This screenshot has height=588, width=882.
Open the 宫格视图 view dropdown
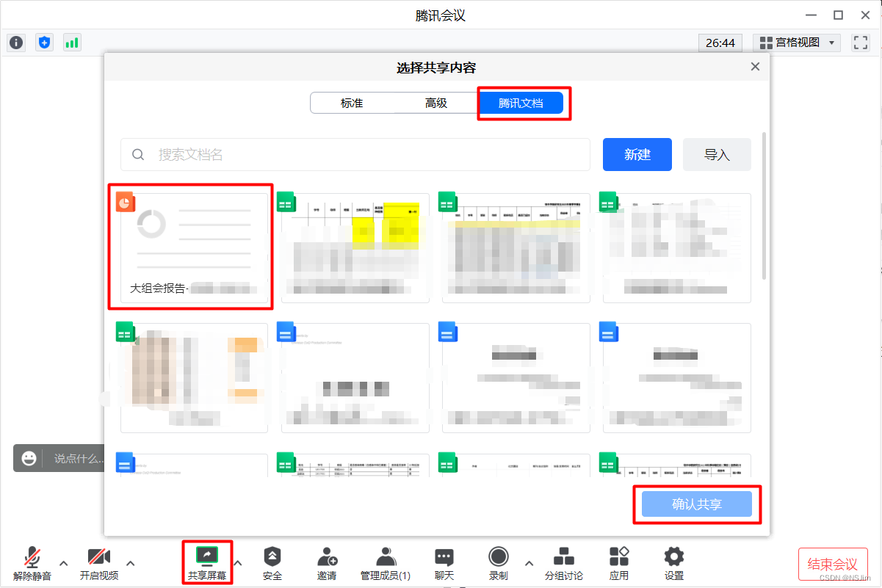coord(797,43)
